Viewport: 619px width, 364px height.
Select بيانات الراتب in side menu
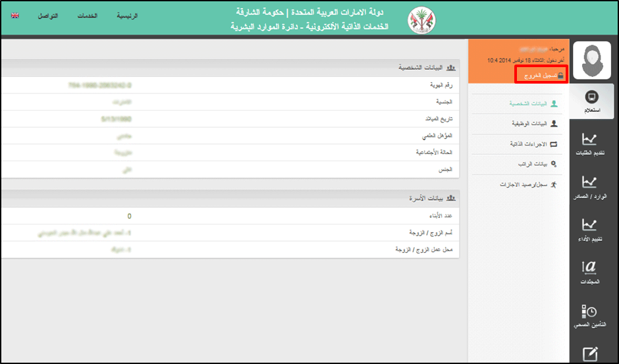[x=533, y=164]
